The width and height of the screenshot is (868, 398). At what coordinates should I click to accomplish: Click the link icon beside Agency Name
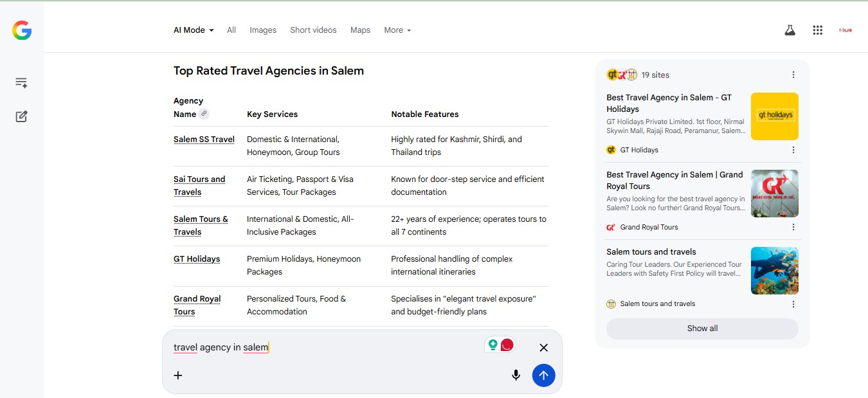(204, 114)
